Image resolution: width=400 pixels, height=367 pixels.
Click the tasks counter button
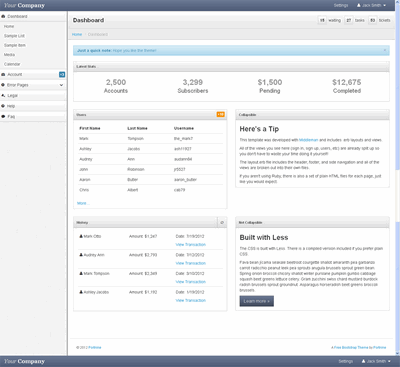tap(348, 20)
